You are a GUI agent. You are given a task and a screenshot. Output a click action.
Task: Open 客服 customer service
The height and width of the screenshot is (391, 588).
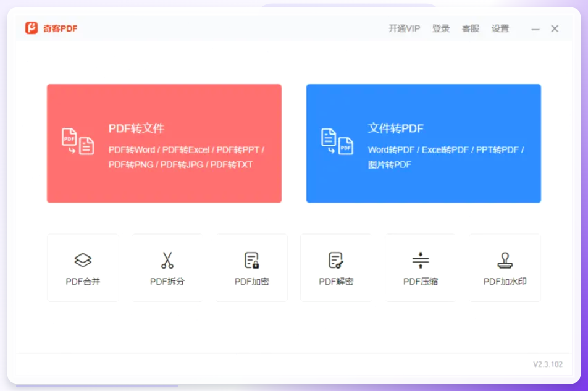tap(471, 28)
